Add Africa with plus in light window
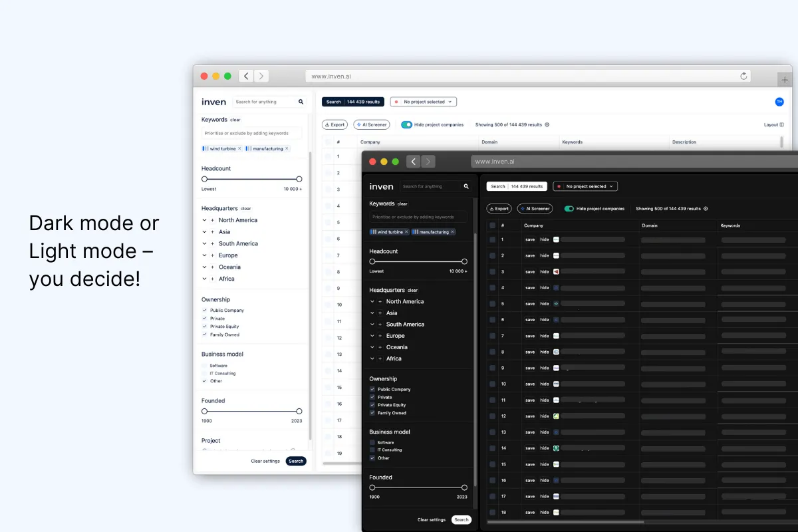The width and height of the screenshot is (798, 532). coord(212,279)
